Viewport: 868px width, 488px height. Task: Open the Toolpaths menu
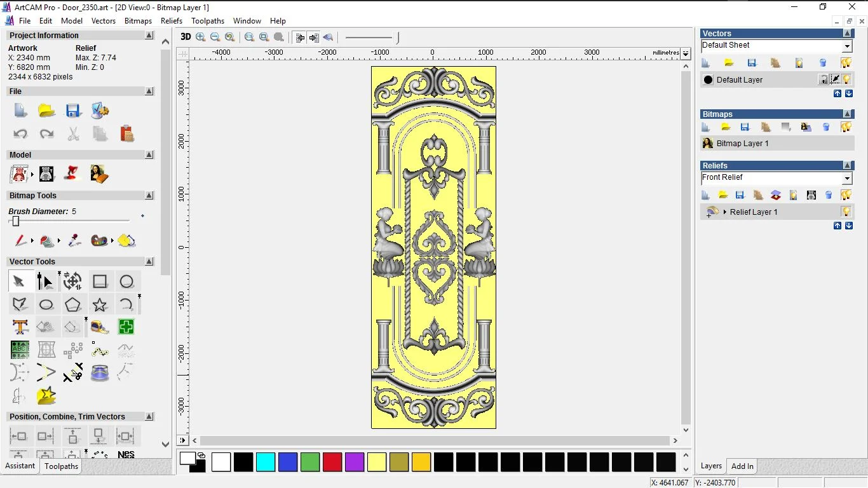click(x=208, y=21)
